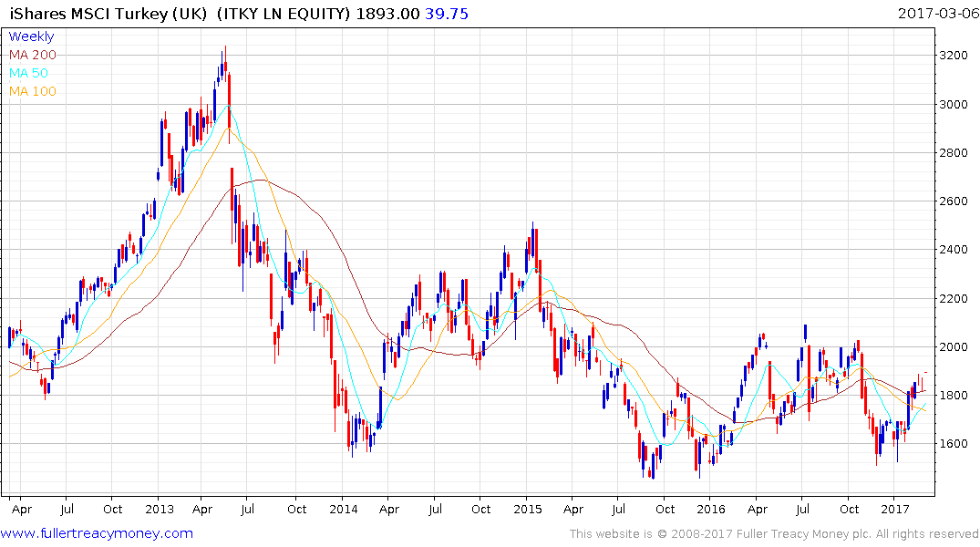Click the '2013' time axis label
The height and width of the screenshot is (547, 980).
(160, 509)
